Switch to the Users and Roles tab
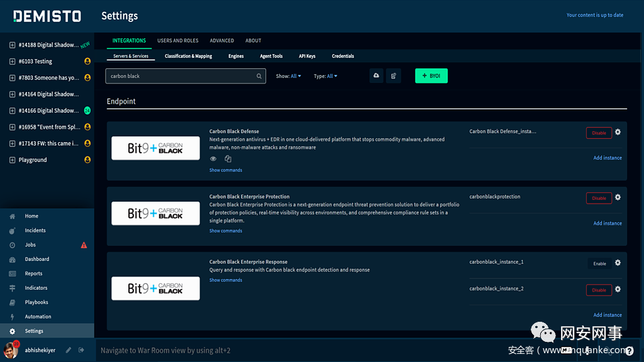 point(177,41)
